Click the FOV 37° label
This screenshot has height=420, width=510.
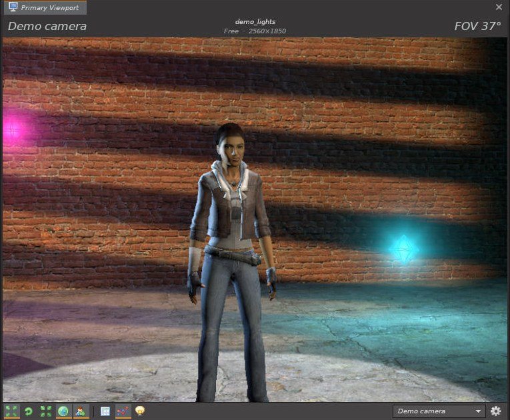click(x=477, y=26)
